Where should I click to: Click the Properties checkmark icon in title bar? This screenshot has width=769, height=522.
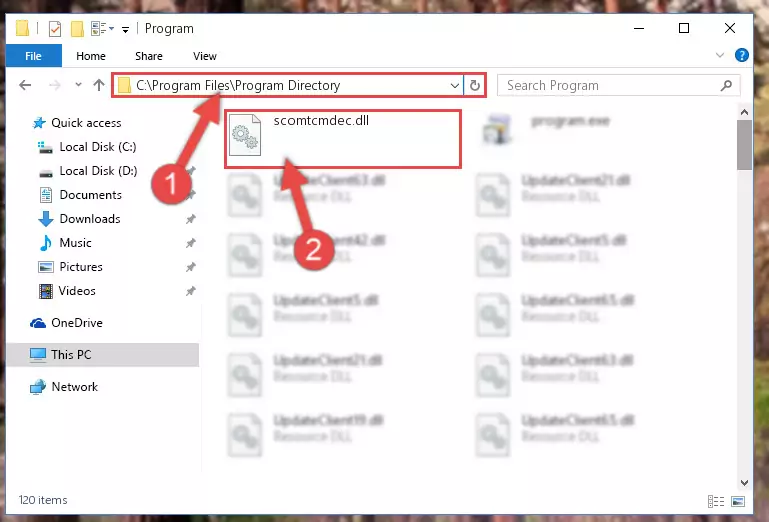[x=55, y=29]
